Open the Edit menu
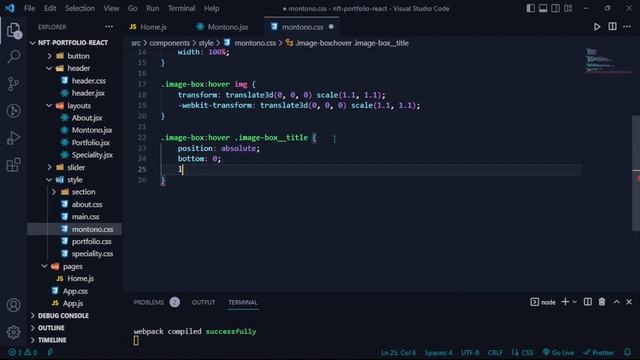 pyautogui.click(x=50, y=8)
